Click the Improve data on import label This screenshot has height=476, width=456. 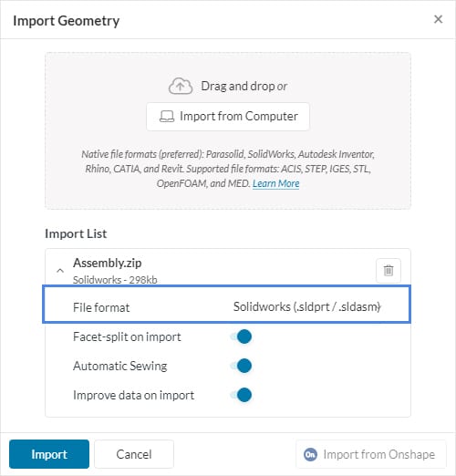tap(133, 395)
